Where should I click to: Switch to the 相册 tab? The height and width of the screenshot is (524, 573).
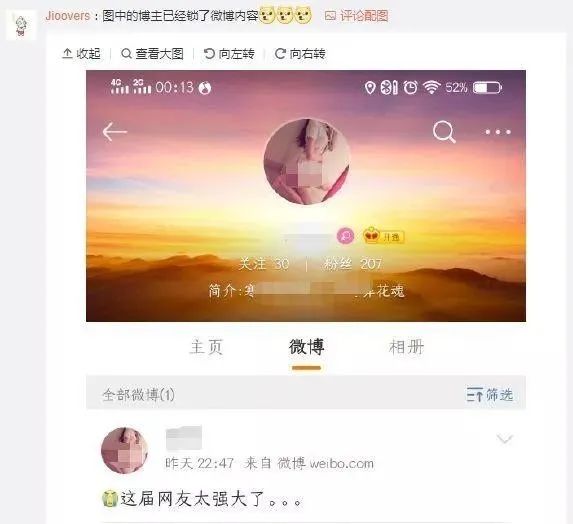(406, 347)
